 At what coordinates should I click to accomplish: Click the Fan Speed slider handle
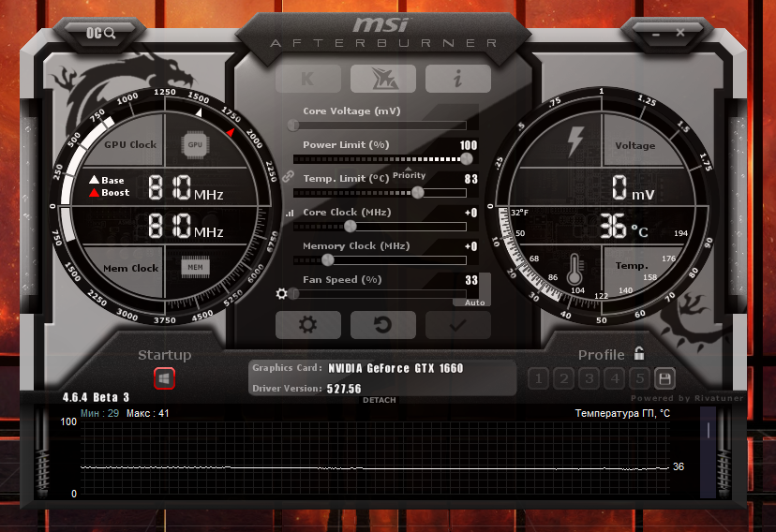[x=294, y=294]
